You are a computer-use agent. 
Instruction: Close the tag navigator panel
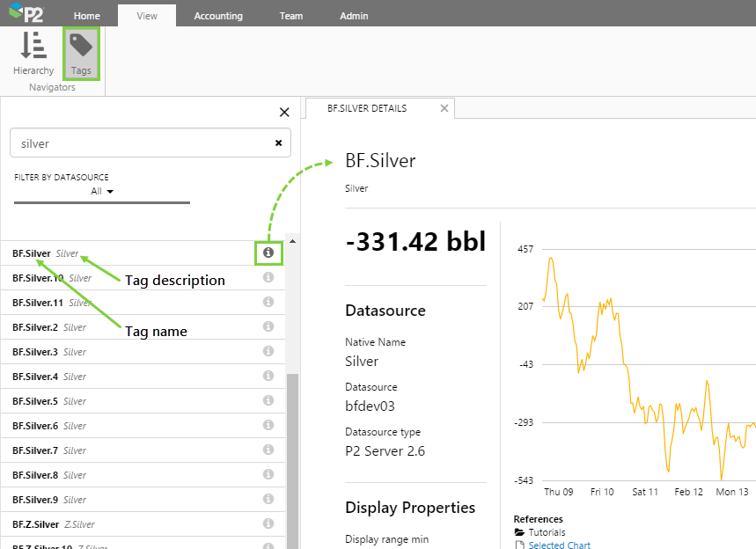click(x=284, y=112)
